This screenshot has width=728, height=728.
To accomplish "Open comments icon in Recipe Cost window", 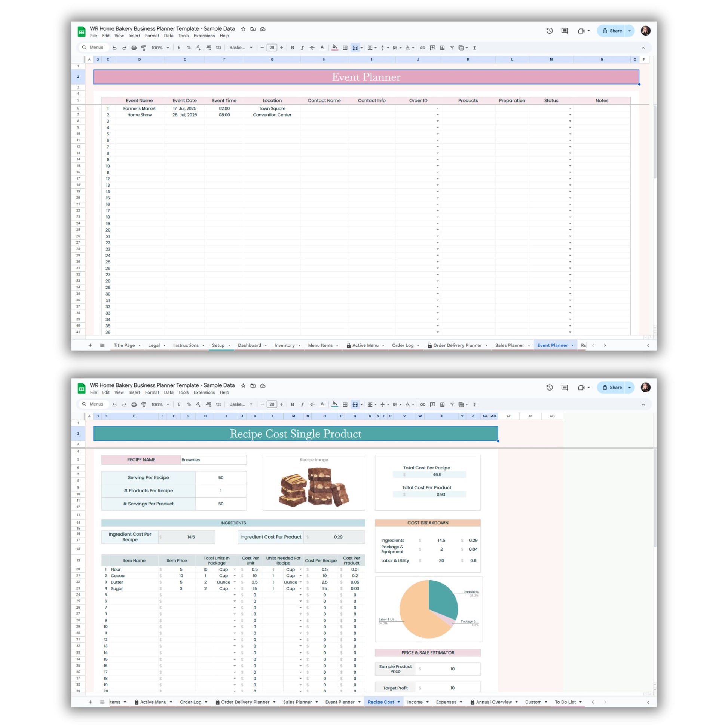I will tap(564, 387).
